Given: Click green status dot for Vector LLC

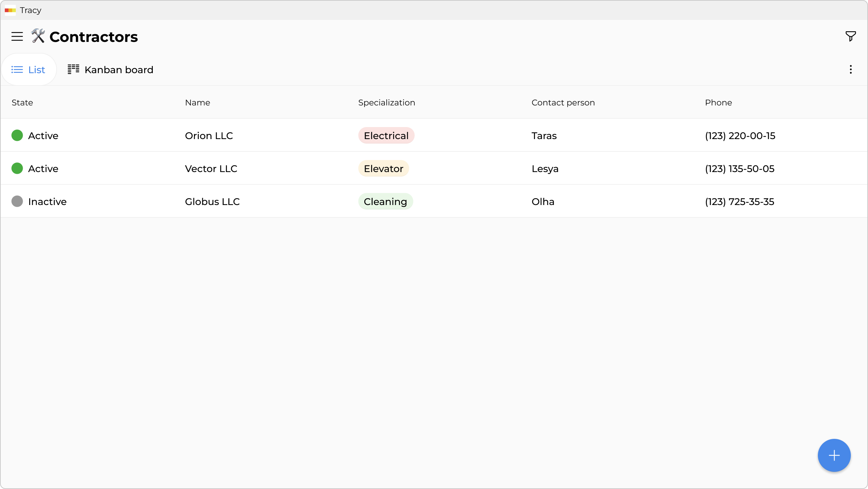Looking at the screenshot, I should coord(17,169).
